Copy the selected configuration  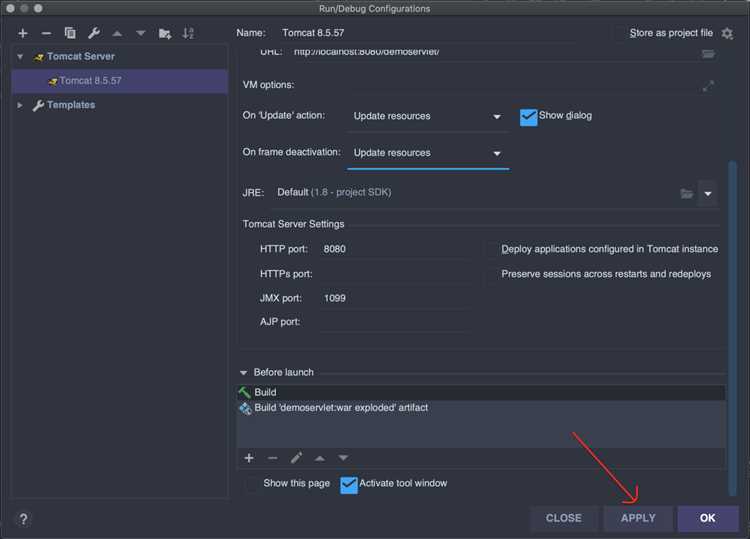[x=70, y=33]
